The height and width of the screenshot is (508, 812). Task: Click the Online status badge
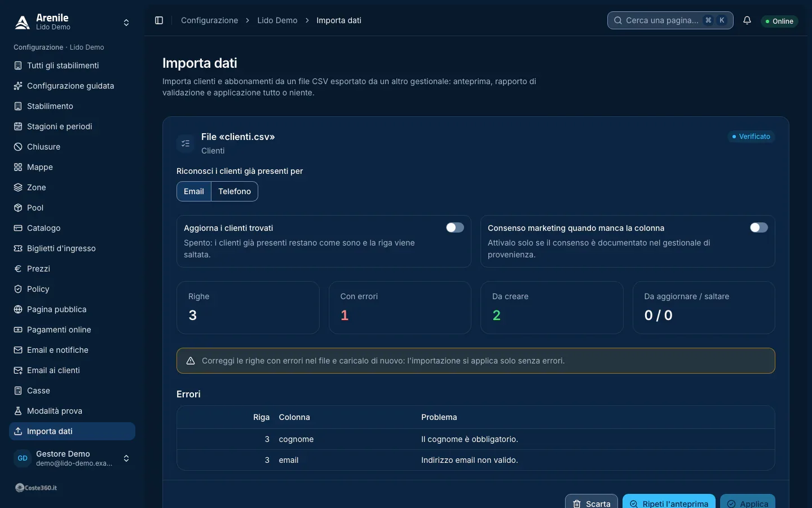(x=779, y=21)
